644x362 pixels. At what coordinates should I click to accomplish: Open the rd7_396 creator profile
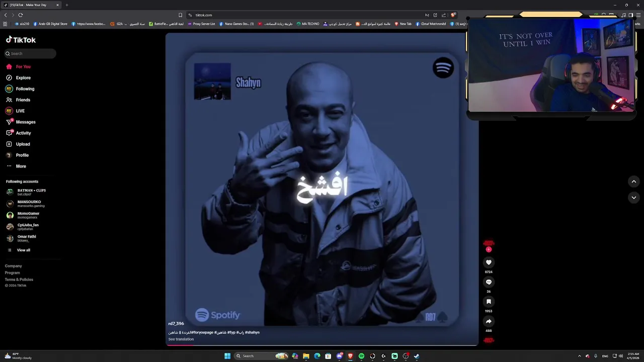(x=176, y=324)
